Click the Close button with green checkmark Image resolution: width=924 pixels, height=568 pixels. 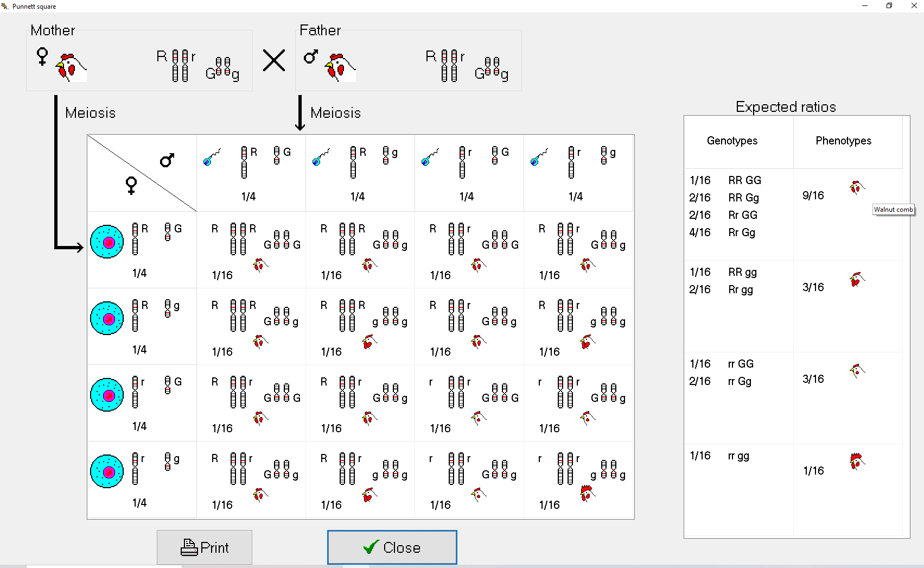point(392,547)
